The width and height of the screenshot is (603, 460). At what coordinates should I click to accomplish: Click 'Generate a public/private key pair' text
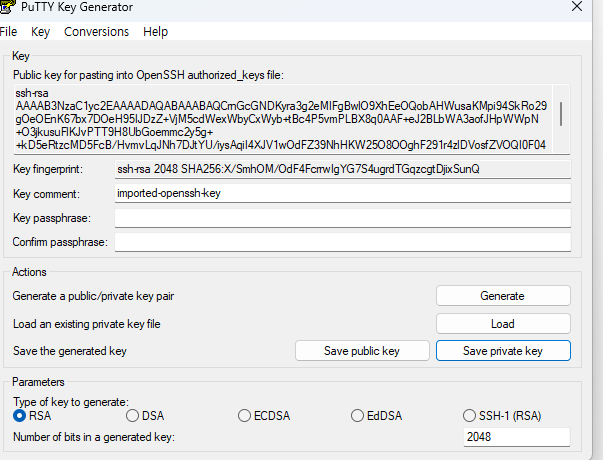[x=93, y=296]
